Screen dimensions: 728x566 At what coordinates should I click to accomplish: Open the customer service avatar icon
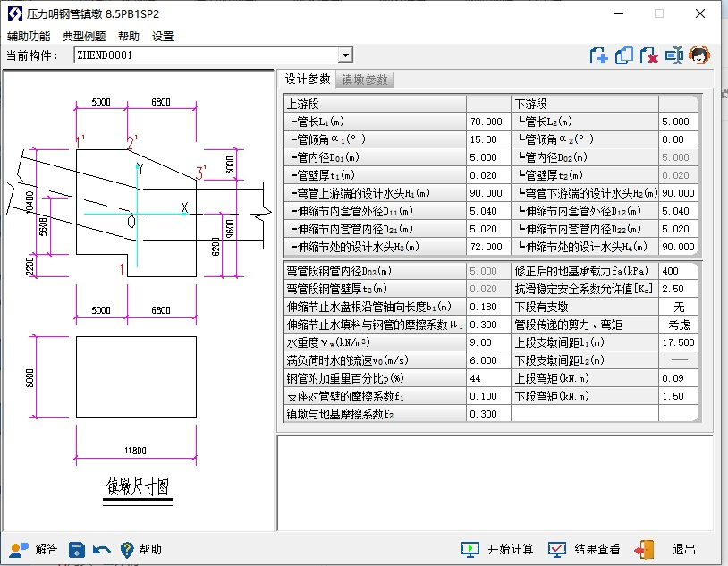(699, 55)
